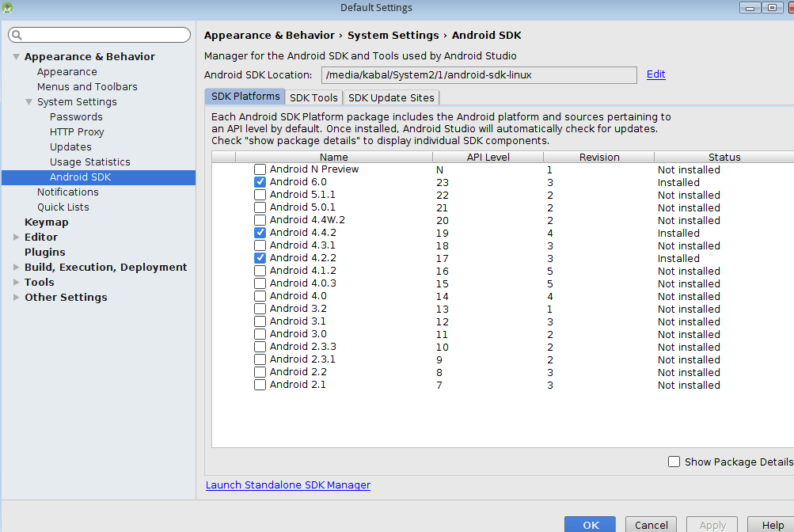
Task: Launch Standalone SDK Manager link
Action: point(288,484)
